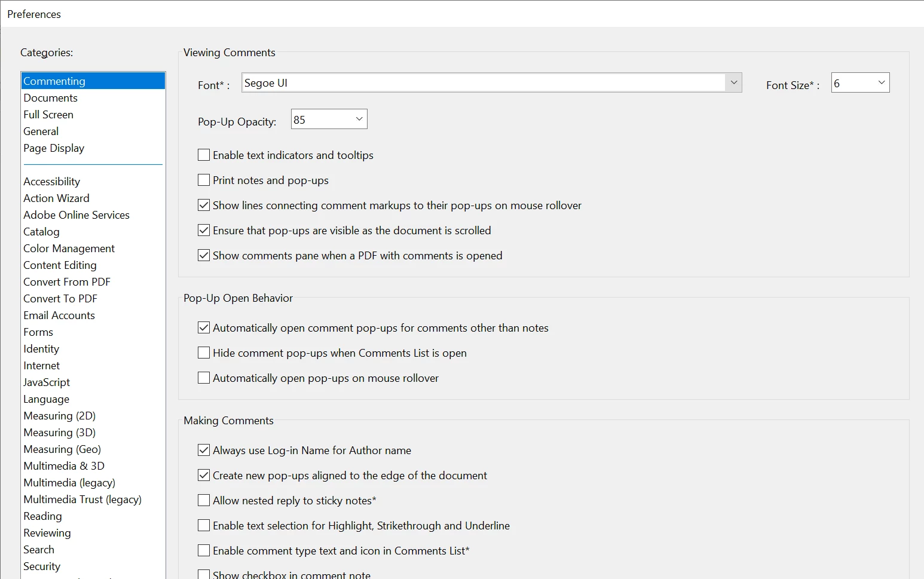Uncheck Show comments pane when PDF opened
The image size is (924, 579).
click(204, 256)
